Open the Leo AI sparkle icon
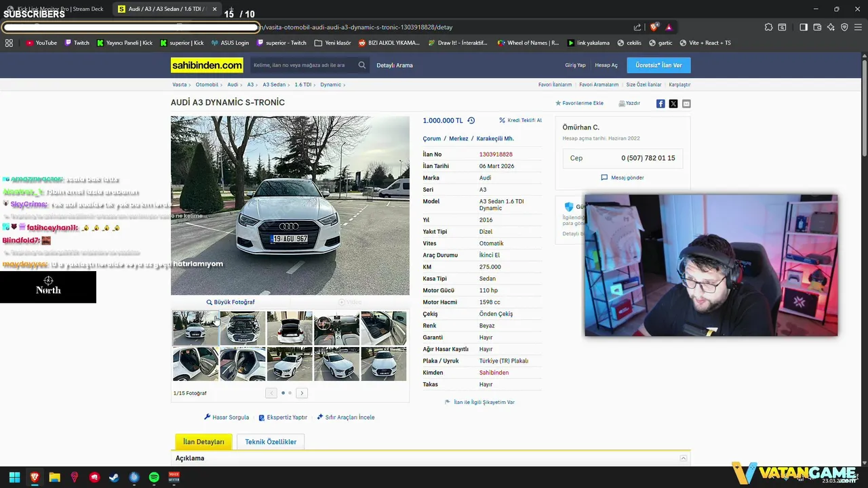 (x=831, y=27)
